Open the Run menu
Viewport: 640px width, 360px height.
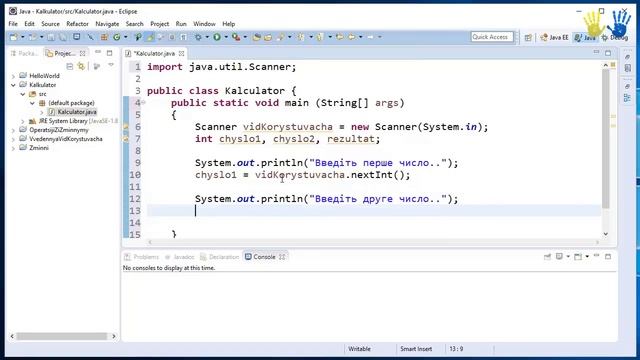coord(181,24)
